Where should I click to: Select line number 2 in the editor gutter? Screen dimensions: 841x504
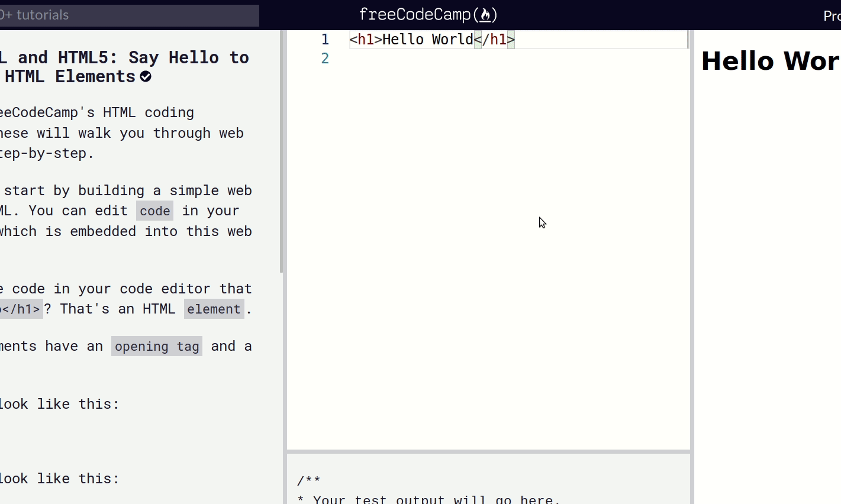pyautogui.click(x=325, y=58)
